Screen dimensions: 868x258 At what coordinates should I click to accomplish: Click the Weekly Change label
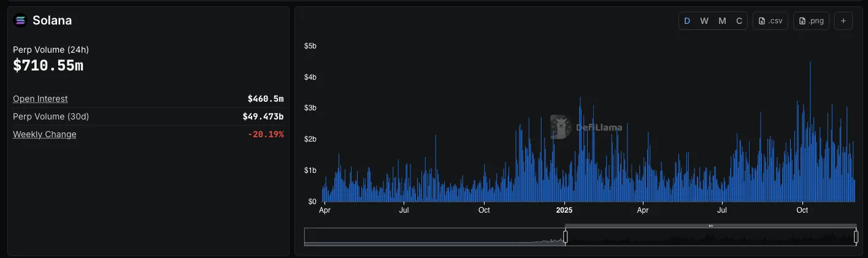click(x=45, y=134)
